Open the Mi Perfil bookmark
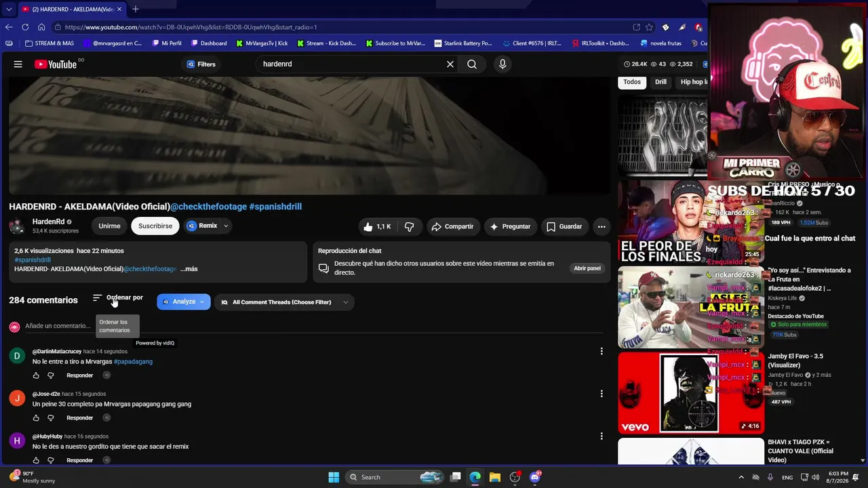Image resolution: width=868 pixels, height=488 pixels. pos(166,43)
